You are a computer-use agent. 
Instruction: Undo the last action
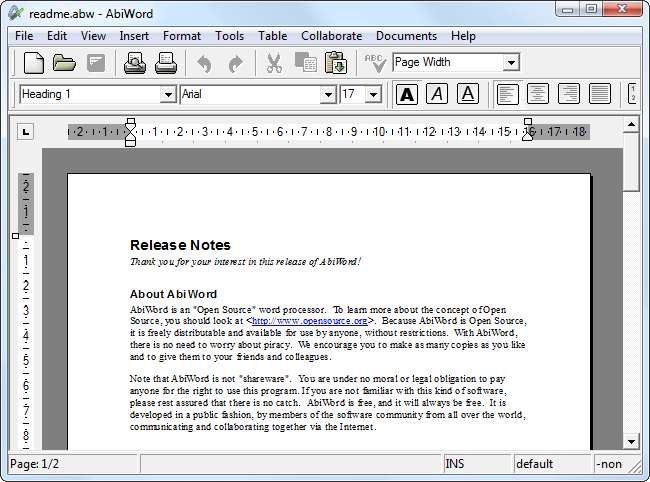point(204,64)
